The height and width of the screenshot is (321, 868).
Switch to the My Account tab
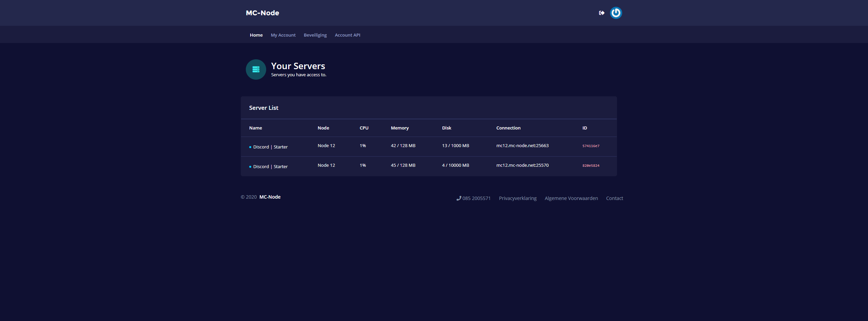(x=283, y=35)
